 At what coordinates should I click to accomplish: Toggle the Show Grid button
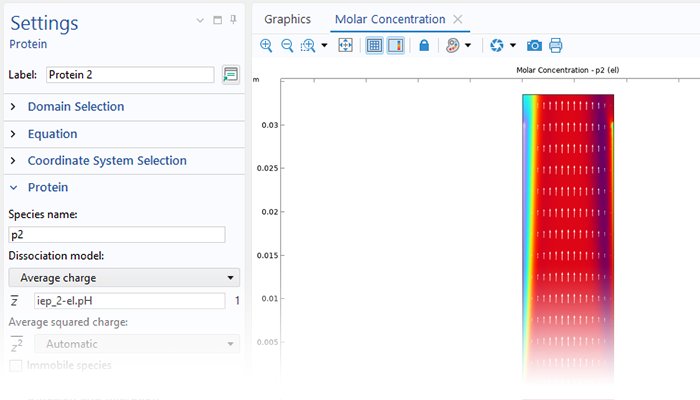[x=374, y=45]
